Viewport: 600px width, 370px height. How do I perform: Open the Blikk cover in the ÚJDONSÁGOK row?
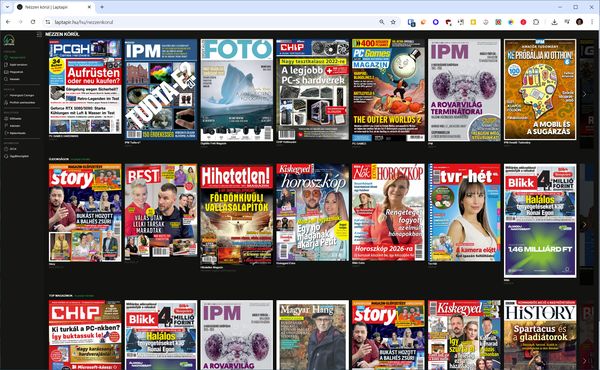pos(540,221)
